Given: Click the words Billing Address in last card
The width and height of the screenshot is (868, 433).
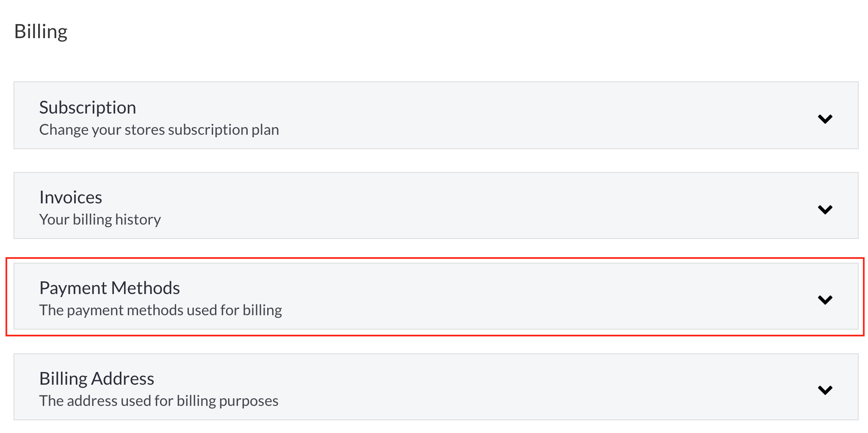Looking at the screenshot, I should click(97, 379).
